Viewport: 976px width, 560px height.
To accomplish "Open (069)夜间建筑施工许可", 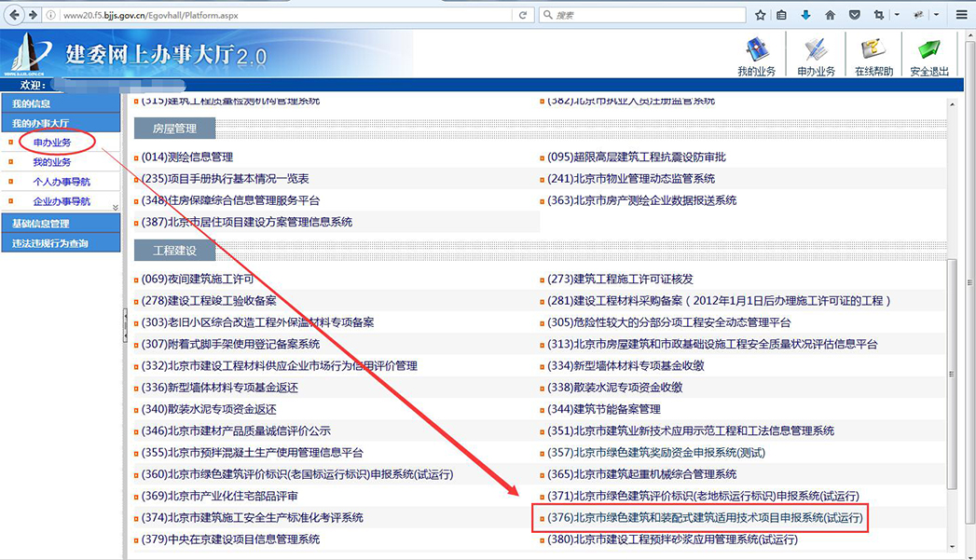I will tap(198, 280).
